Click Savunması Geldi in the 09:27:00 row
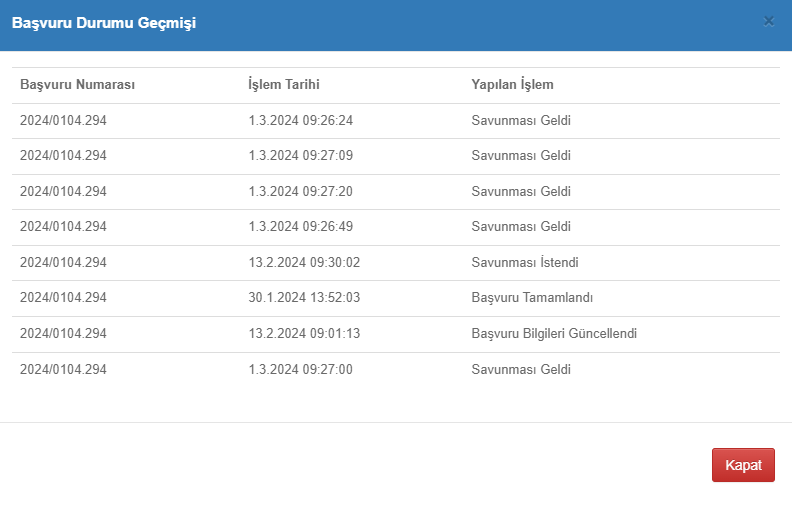792x506 pixels. [521, 369]
